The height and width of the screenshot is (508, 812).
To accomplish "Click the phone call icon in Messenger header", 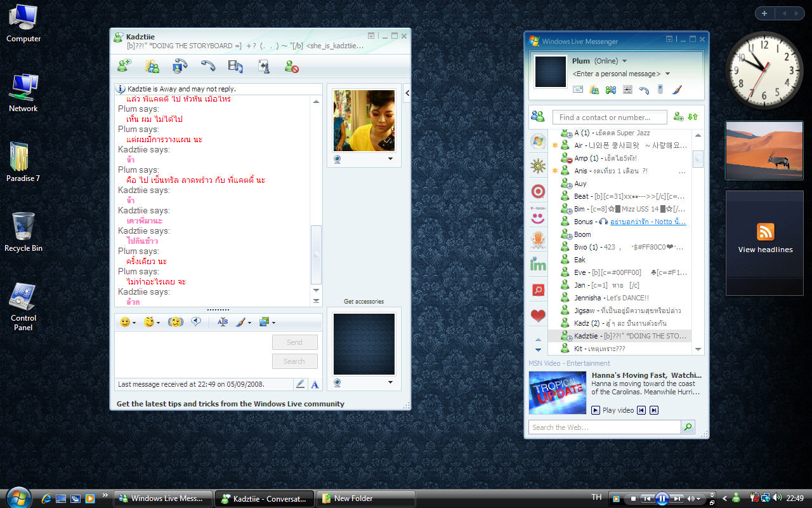I will [644, 90].
